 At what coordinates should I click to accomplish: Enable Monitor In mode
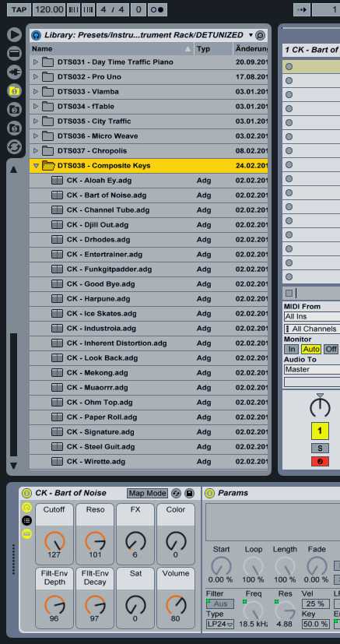[x=291, y=349]
